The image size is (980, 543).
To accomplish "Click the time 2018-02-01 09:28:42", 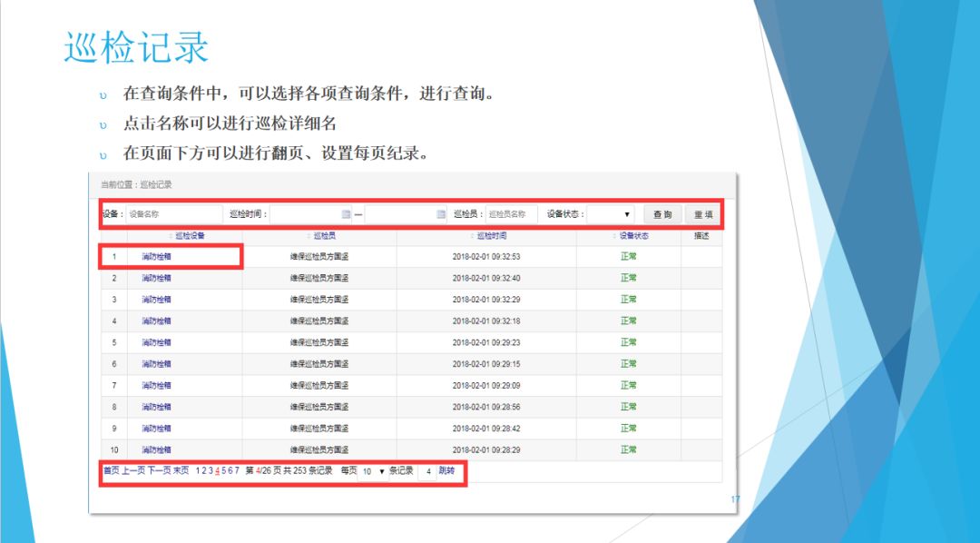I will point(486,429).
